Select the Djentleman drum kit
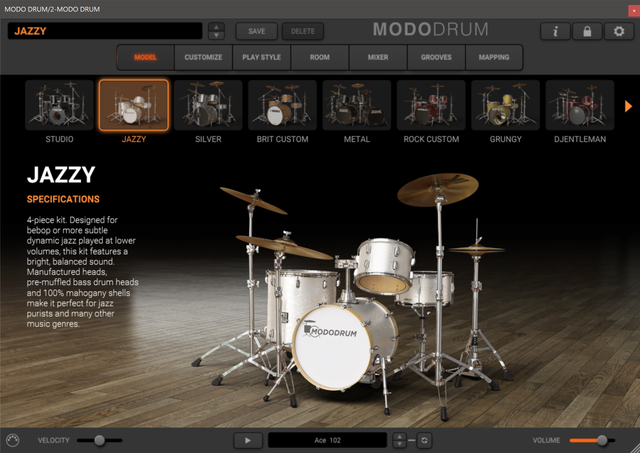The height and width of the screenshot is (453, 640). pyautogui.click(x=580, y=105)
